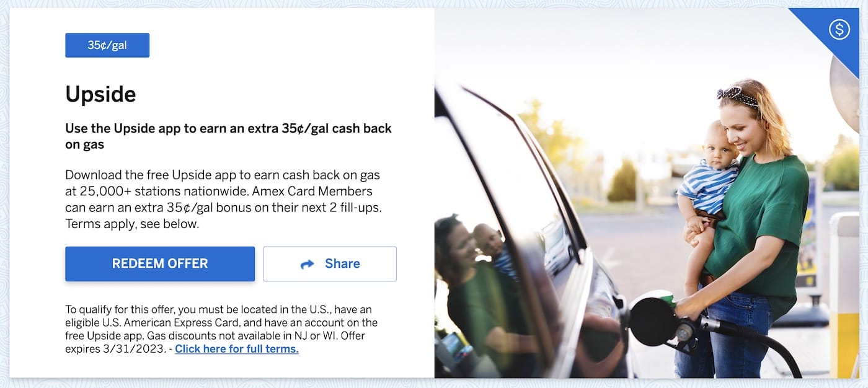Click the woman's polka-dot headband
The image size is (868, 388).
tap(738, 97)
